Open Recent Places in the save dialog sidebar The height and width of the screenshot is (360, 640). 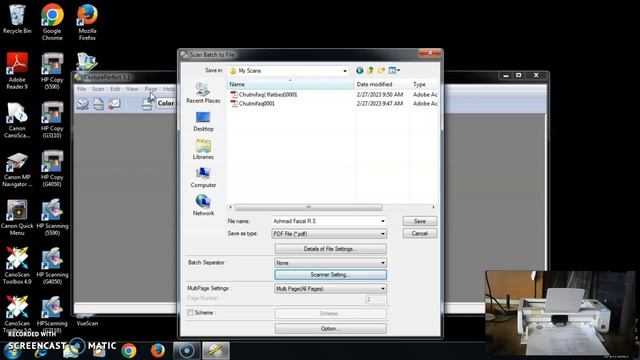[x=203, y=93]
